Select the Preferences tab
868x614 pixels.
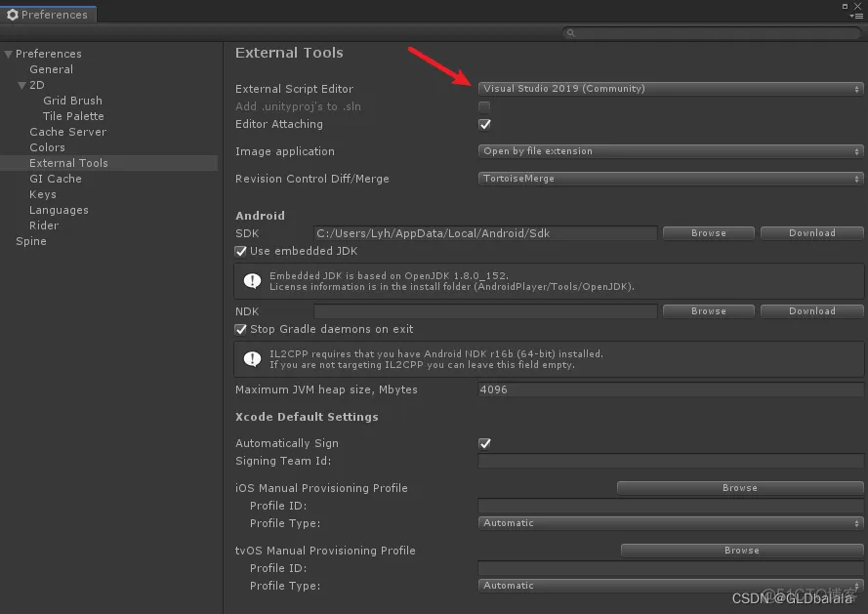tap(48, 15)
